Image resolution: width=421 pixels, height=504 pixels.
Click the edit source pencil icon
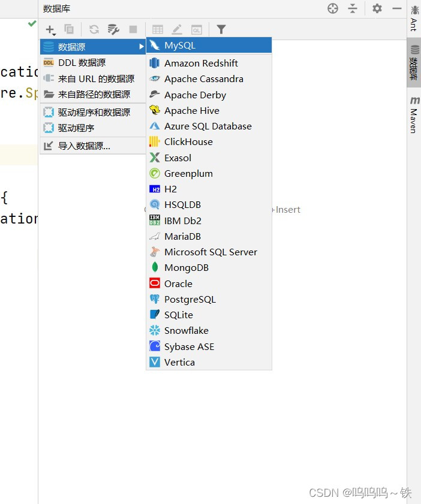tap(177, 29)
